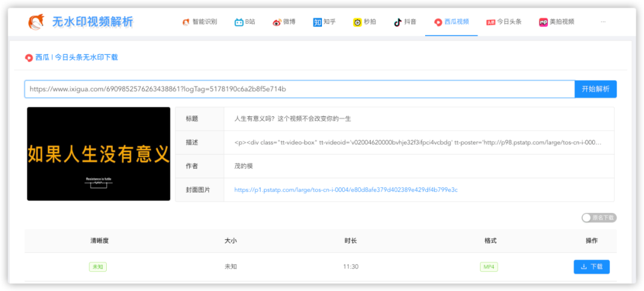Click the 美拍视频 pink icon
Screen dimensions: 644x291
543,22
